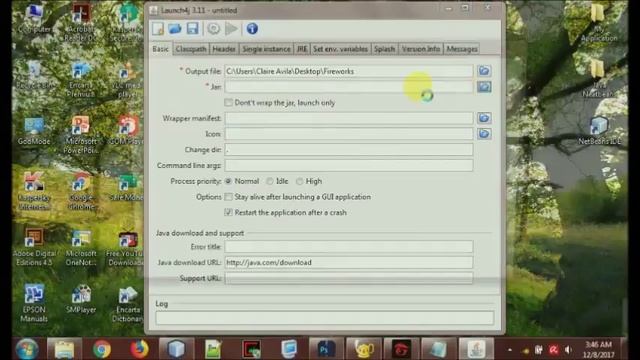Browse for Jar file with folder button

(x=484, y=87)
